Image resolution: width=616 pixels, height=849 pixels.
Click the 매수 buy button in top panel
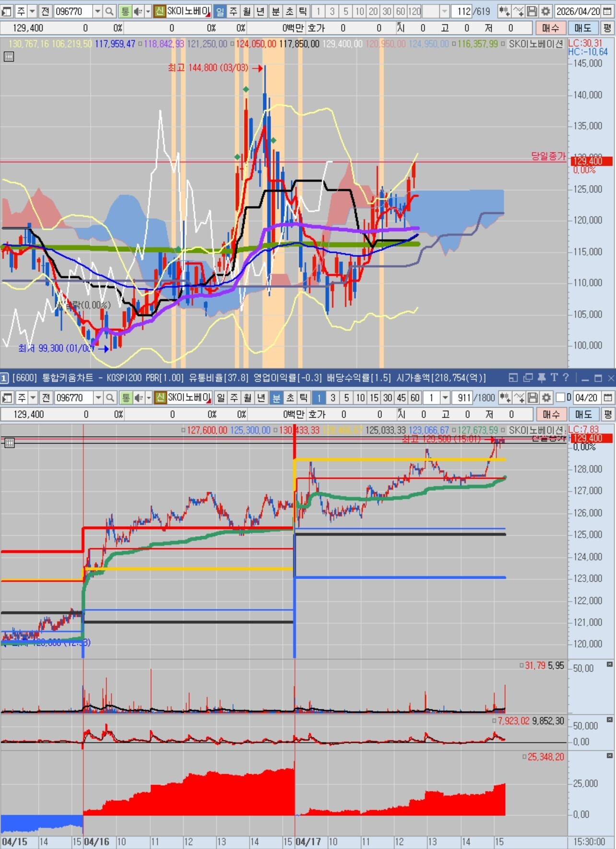tap(550, 28)
